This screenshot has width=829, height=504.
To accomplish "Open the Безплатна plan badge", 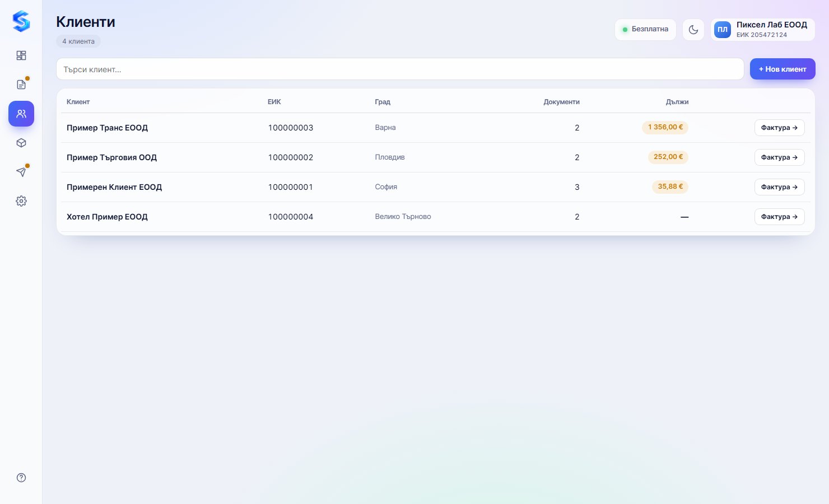I will point(645,30).
